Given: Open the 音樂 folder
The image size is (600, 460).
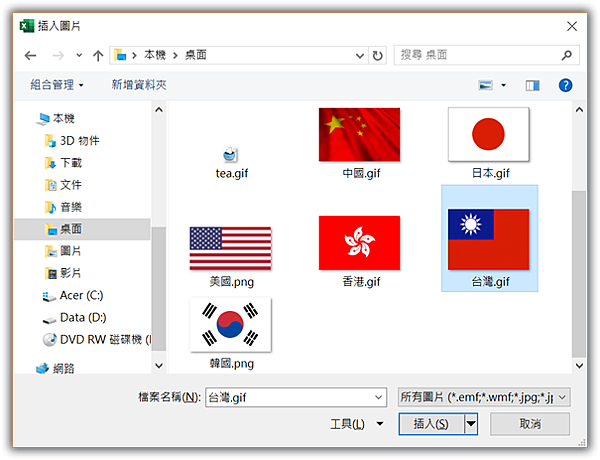Looking at the screenshot, I should click(63, 207).
